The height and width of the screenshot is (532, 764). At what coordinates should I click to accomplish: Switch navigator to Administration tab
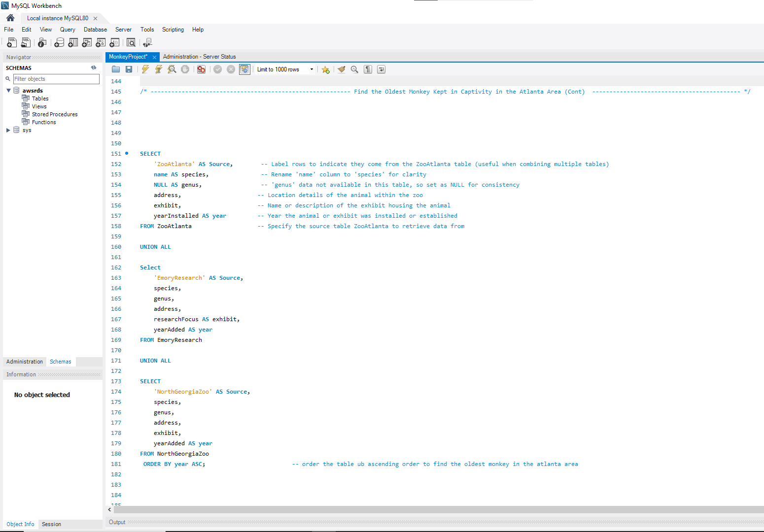click(25, 362)
